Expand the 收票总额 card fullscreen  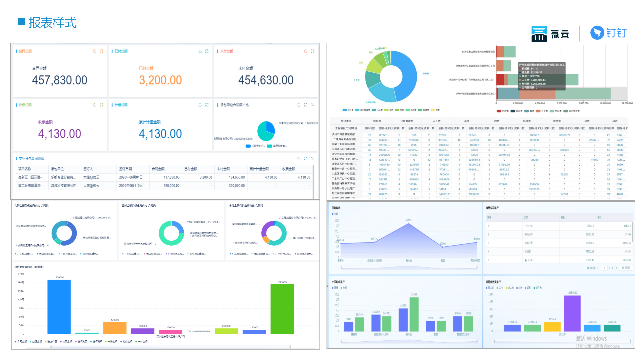point(101,105)
